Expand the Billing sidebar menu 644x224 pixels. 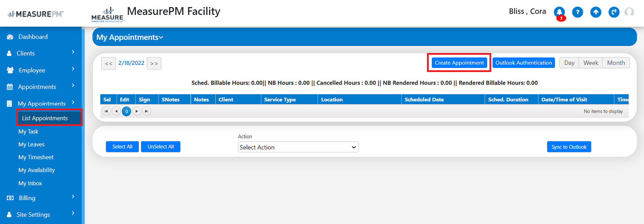73,197
